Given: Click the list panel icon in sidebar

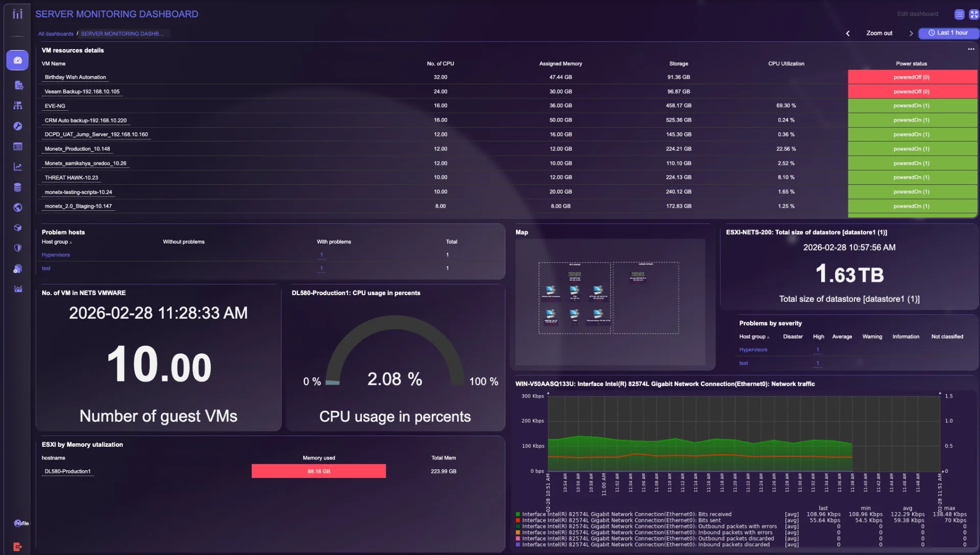Looking at the screenshot, I should pyautogui.click(x=18, y=147).
